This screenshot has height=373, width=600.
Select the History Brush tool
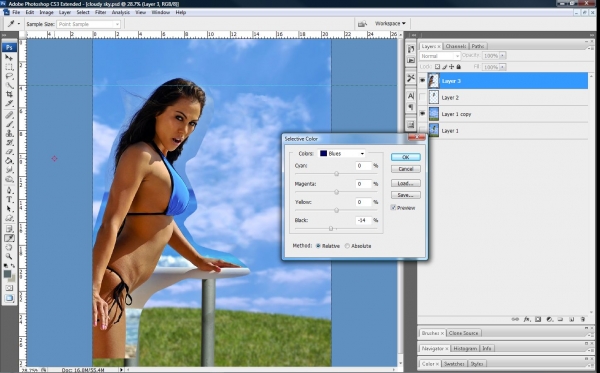(x=9, y=142)
